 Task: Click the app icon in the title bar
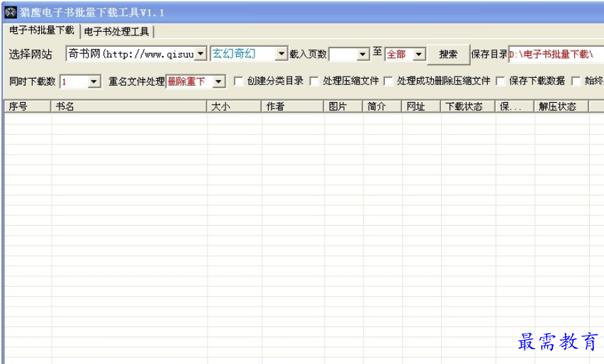(11, 12)
